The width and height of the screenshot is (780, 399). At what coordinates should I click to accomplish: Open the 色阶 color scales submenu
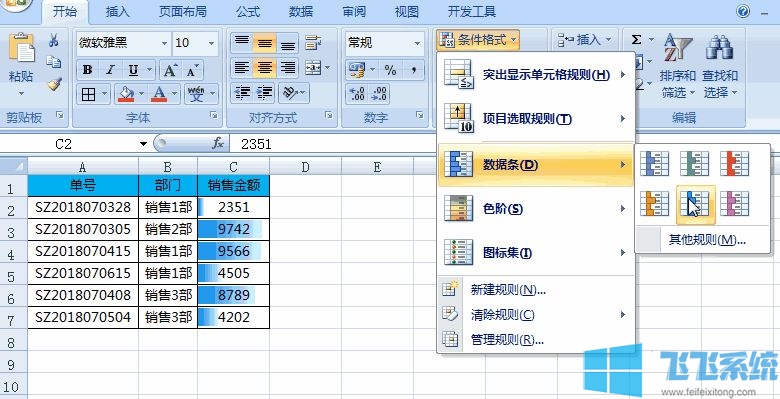536,208
